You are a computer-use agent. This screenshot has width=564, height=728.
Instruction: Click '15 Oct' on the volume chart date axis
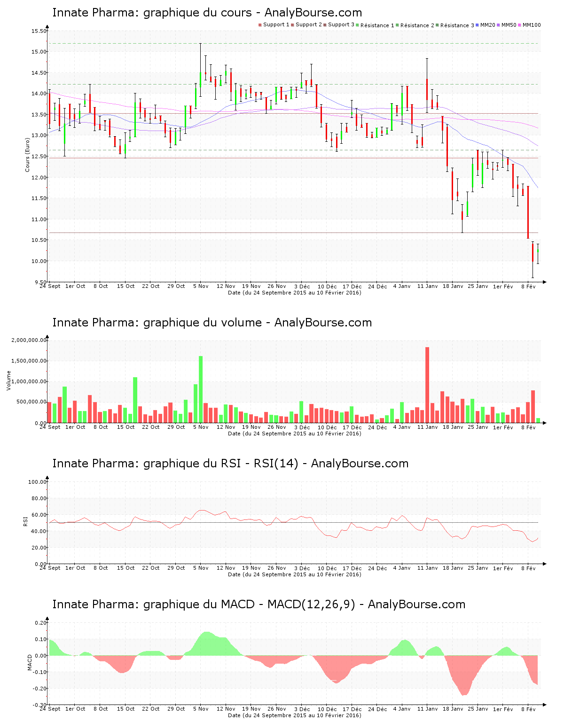(x=125, y=427)
